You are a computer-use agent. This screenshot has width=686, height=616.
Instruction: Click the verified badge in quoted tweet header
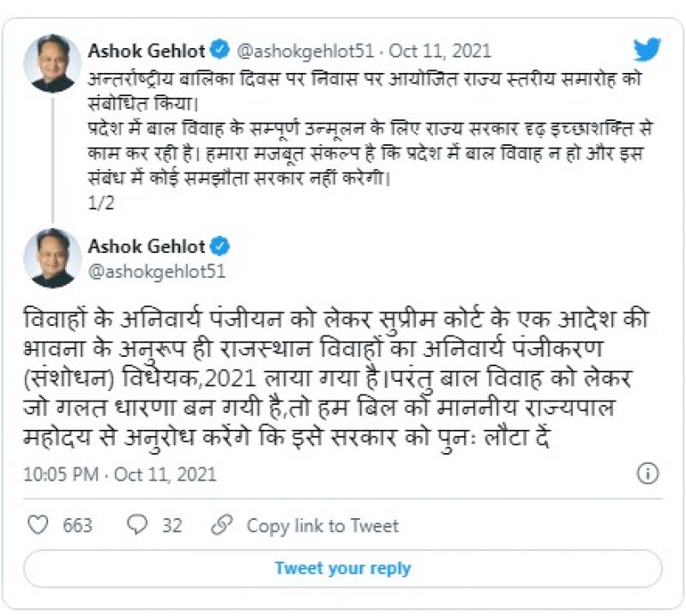pos(220,51)
